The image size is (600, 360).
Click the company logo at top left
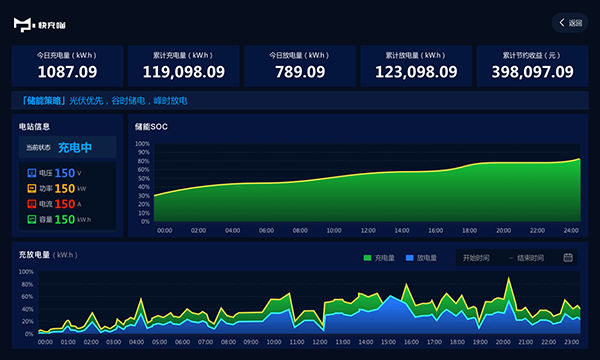coord(39,25)
